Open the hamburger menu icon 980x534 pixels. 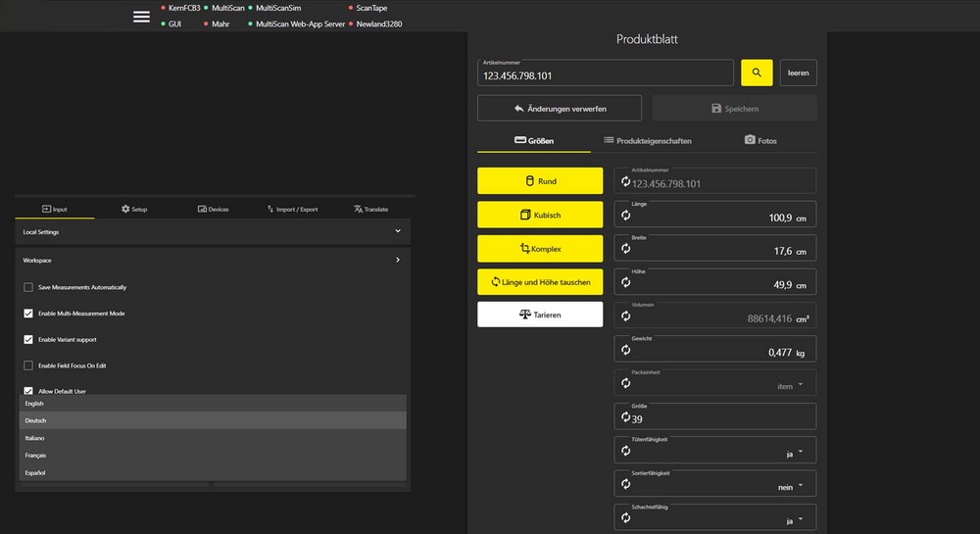[141, 17]
